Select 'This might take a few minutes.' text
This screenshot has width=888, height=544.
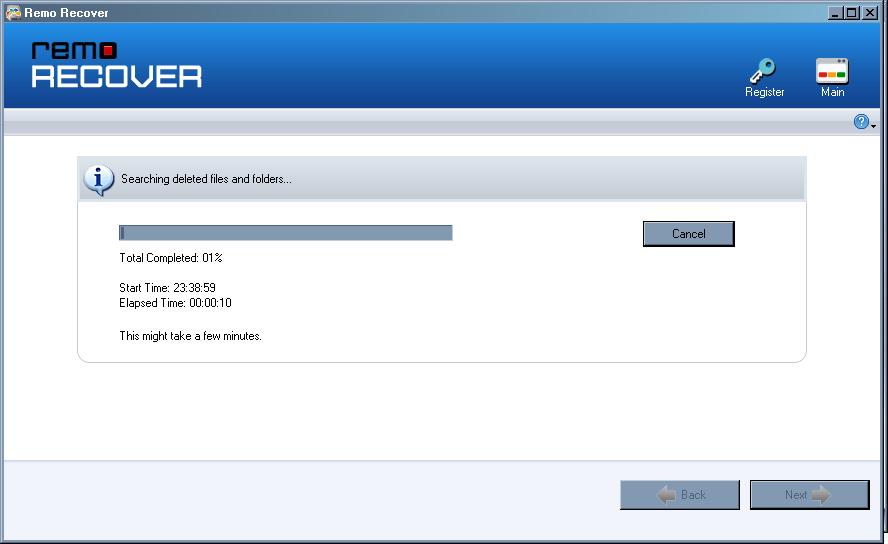pyautogui.click(x=190, y=336)
